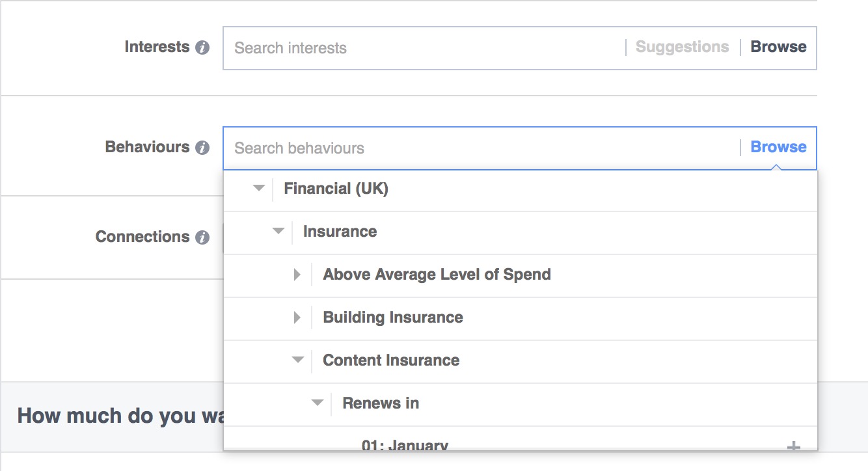Expand Above Average Level of Spend
This screenshot has width=868, height=471.
pos(297,274)
